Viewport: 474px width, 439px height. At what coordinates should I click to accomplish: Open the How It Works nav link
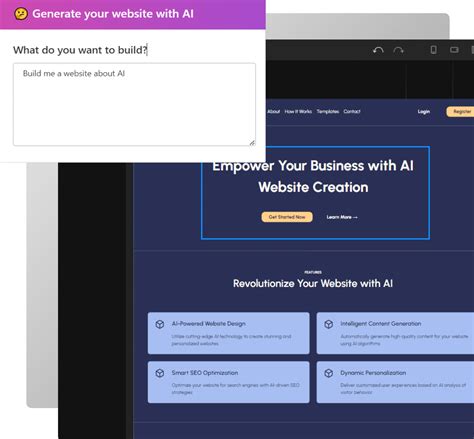[298, 111]
